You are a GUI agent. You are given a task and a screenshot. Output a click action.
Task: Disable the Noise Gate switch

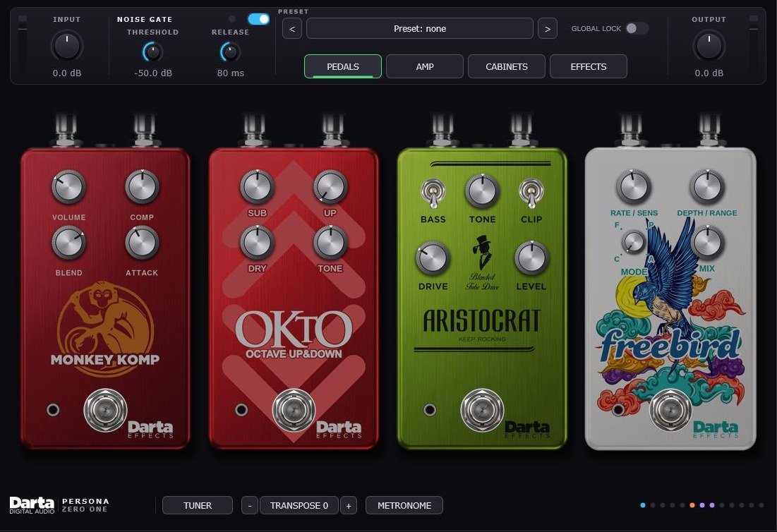click(259, 19)
